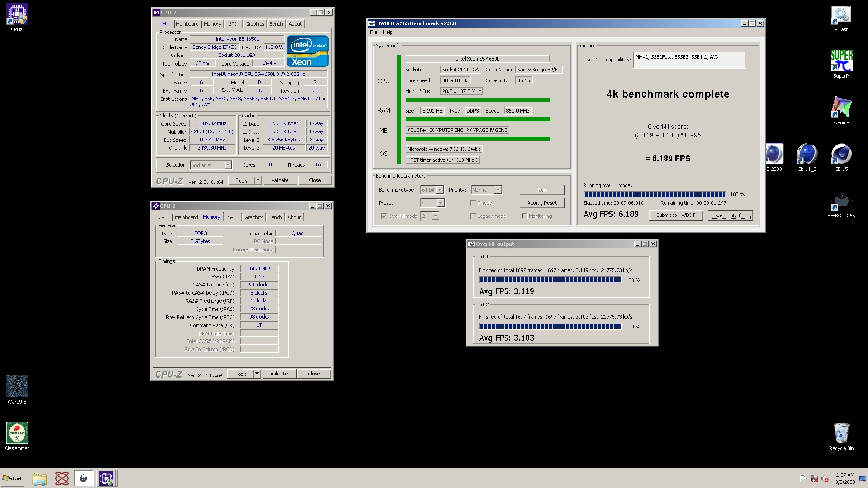Image resolution: width=868 pixels, height=488 pixels.
Task: Expand Tools arrow in top CPU-Z window
Action: click(258, 180)
